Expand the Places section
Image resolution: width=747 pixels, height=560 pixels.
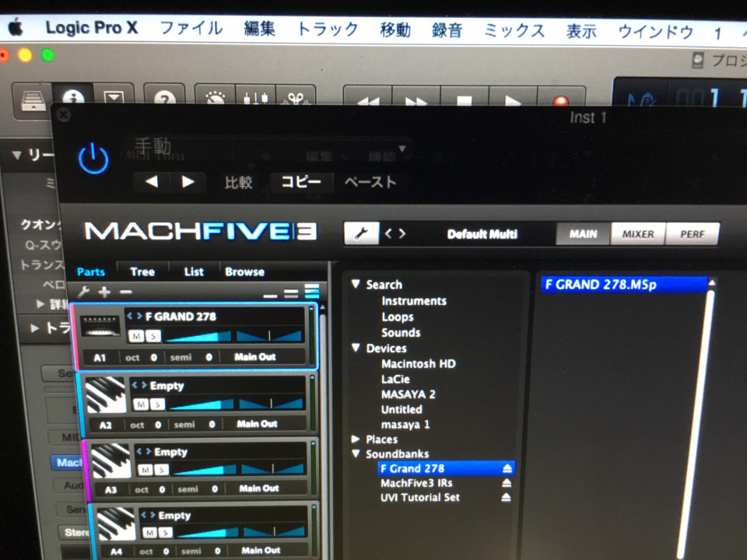coord(356,439)
